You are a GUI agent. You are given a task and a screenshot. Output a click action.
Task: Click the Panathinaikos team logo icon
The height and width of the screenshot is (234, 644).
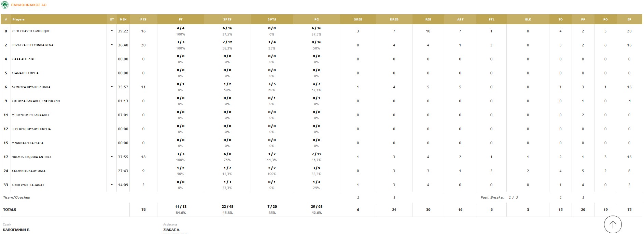tap(5, 5)
